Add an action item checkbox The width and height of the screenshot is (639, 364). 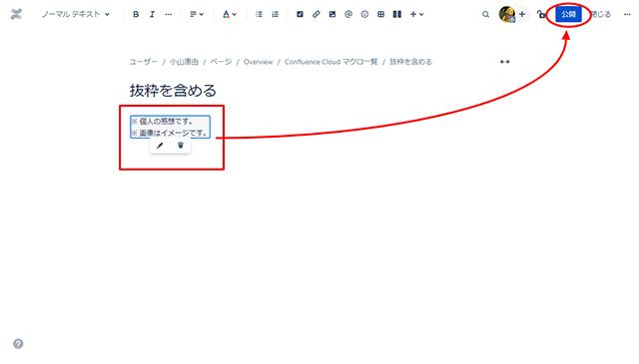300,14
